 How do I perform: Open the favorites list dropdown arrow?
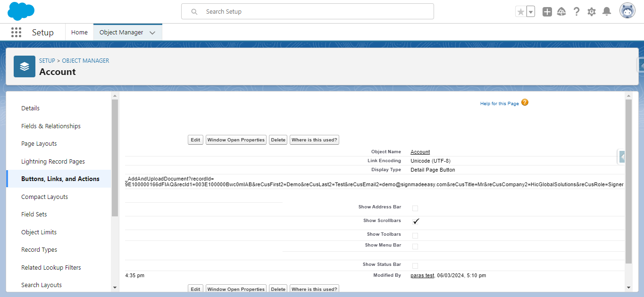(x=531, y=12)
